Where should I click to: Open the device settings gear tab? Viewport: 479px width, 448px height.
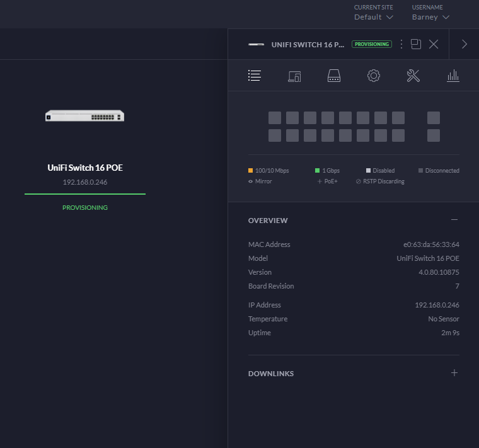point(374,76)
